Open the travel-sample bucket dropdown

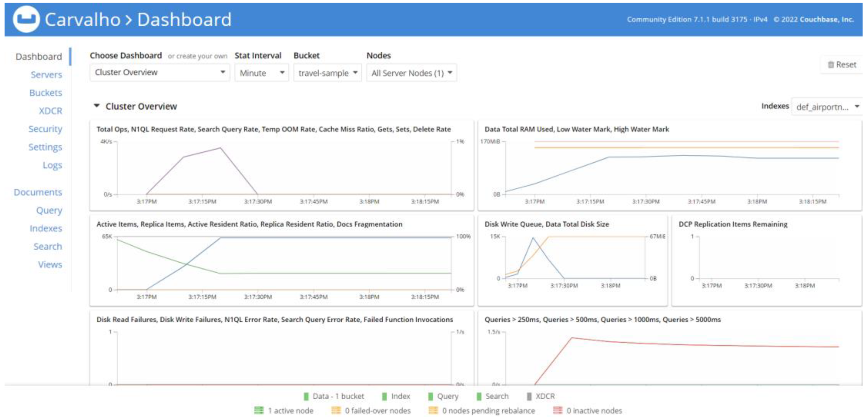[x=327, y=73]
